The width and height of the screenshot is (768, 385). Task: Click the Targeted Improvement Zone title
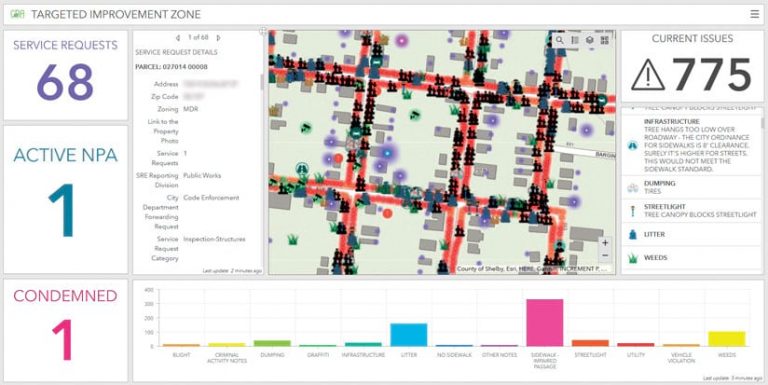(116, 15)
